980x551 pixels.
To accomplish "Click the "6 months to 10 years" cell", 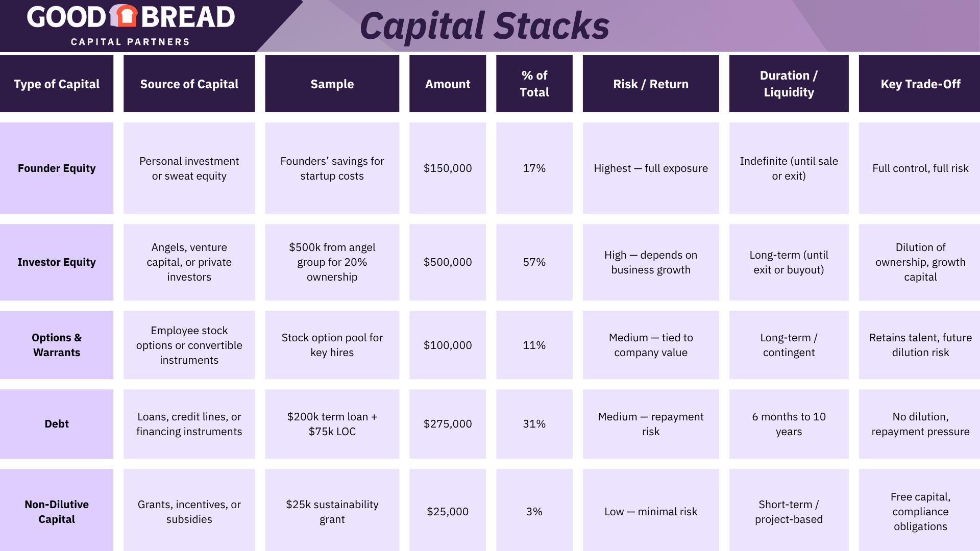I will point(789,424).
